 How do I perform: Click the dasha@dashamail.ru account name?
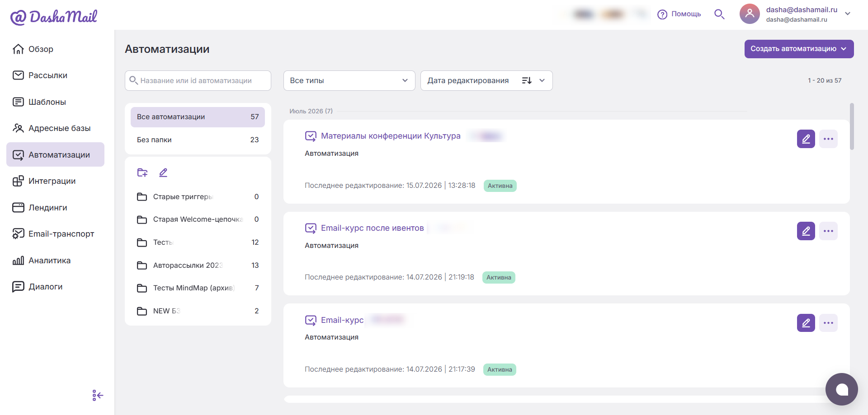pos(802,9)
